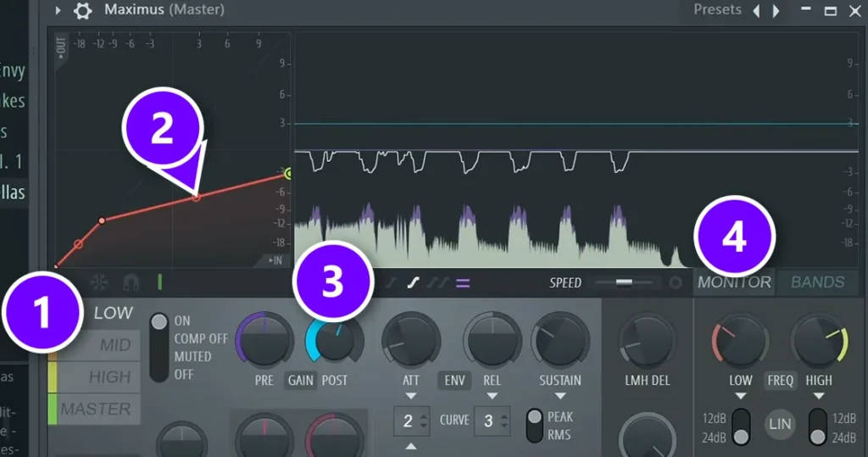
Task: Select the LOW band
Action: point(113,313)
